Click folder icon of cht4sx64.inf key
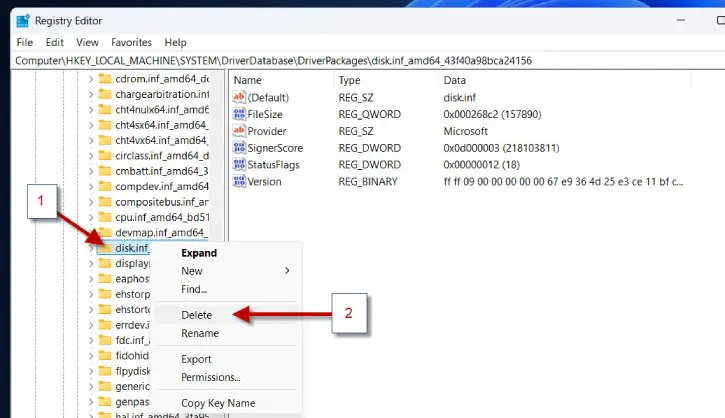This screenshot has height=418, width=725. pos(105,125)
